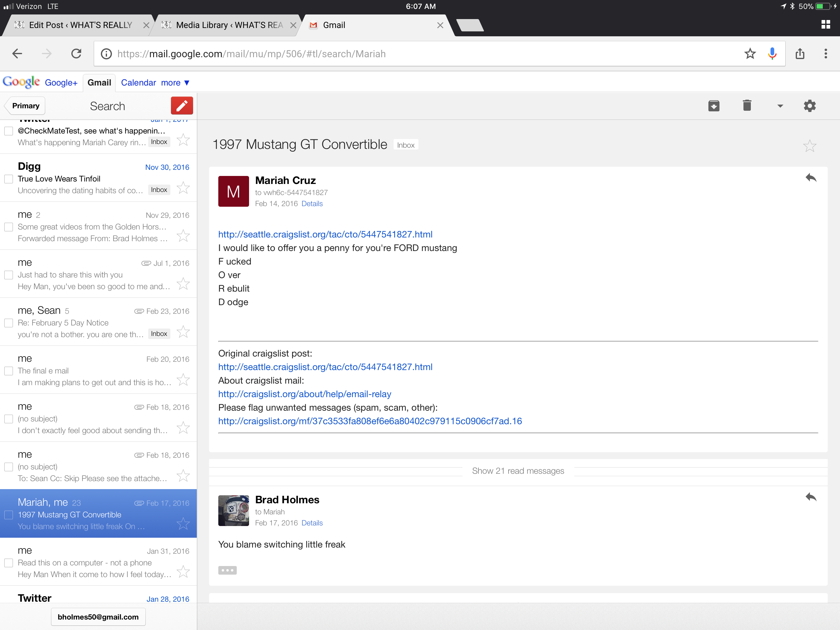Star the 1997 Mustang GT Convertible conversation header
Image resolution: width=840 pixels, height=630 pixels.
809,146
